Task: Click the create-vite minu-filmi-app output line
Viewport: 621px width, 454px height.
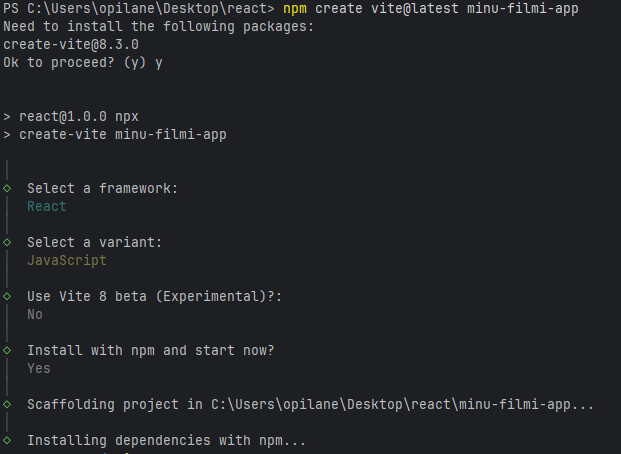Action: click(x=122, y=135)
